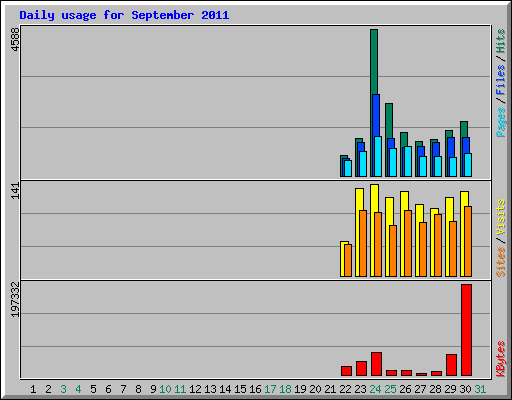Image resolution: width=512 pixels, height=400 pixels.
Task: Click the 'Daily usage for September 2011' title
Action: 124,15
